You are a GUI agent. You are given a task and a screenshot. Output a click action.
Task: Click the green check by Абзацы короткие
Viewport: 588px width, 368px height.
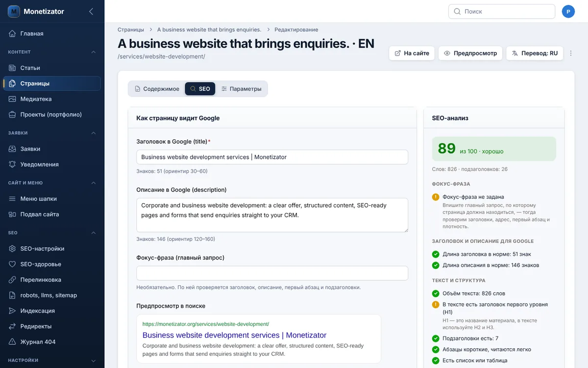point(436,349)
